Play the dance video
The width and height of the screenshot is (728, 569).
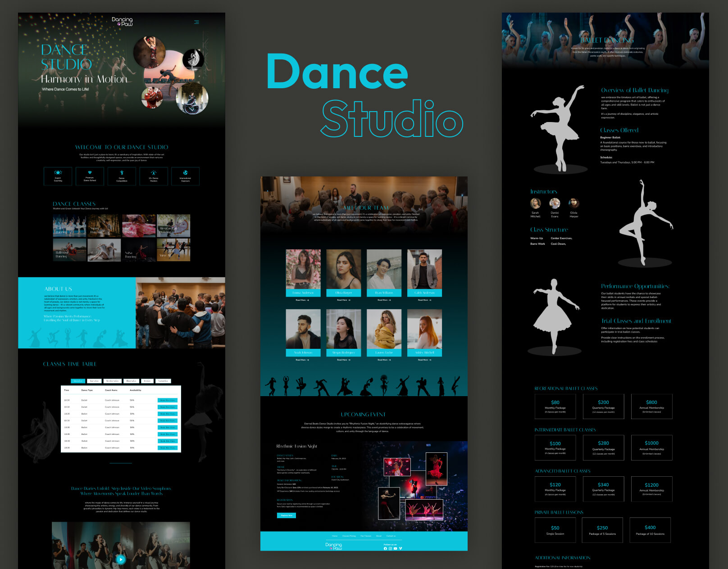click(120, 559)
